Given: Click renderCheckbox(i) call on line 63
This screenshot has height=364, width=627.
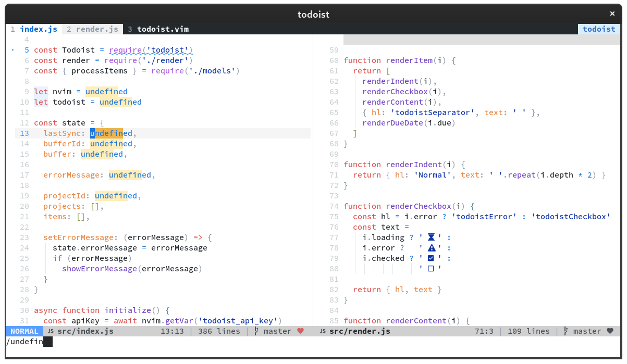Looking at the screenshot, I should [x=402, y=92].
